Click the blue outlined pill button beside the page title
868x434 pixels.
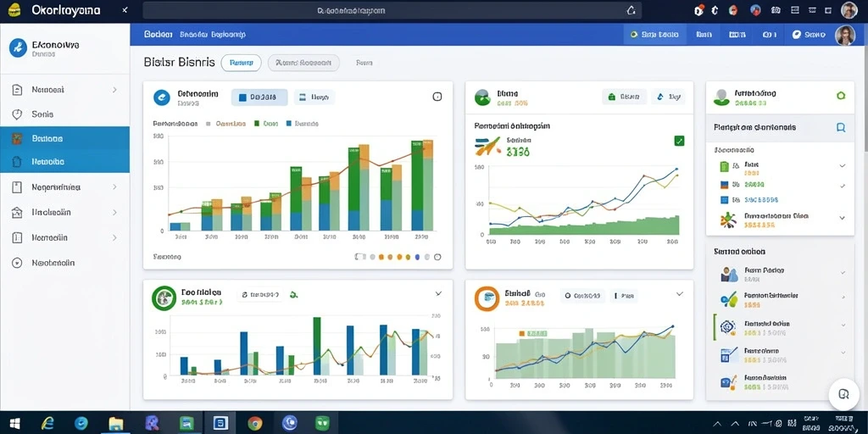pyautogui.click(x=241, y=63)
